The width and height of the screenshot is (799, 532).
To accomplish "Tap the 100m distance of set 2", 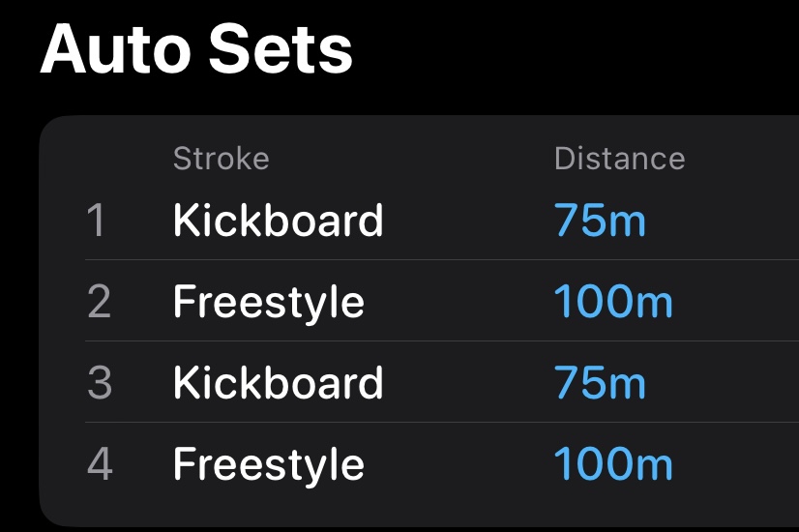I will [x=613, y=303].
